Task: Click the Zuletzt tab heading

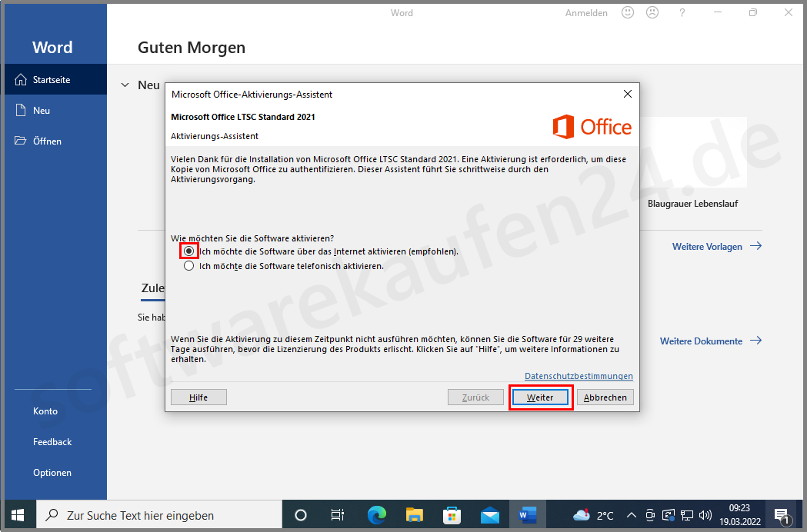Action: 153,288
